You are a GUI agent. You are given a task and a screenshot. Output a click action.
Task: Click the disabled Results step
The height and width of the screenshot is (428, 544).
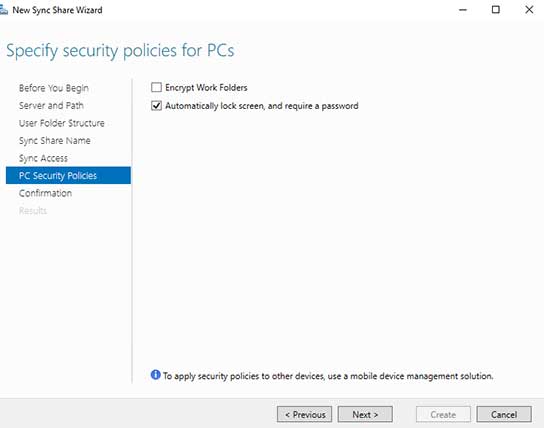(33, 211)
